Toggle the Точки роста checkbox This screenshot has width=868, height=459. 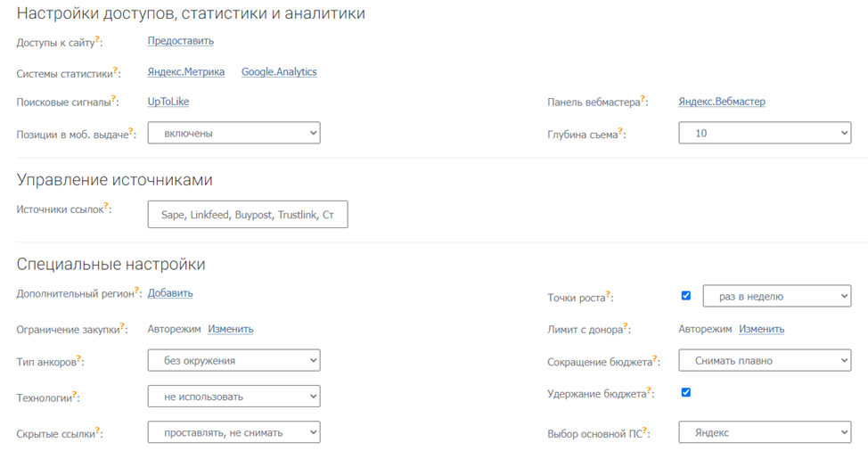coord(686,296)
